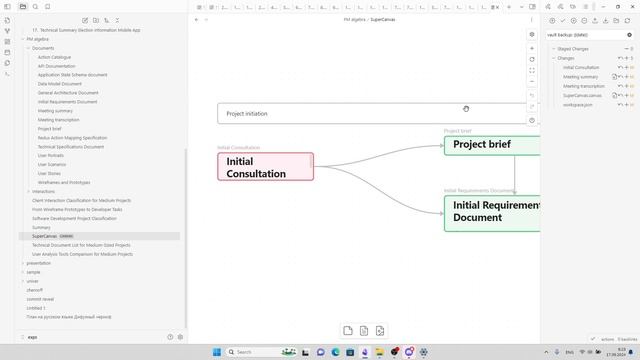The width and height of the screenshot is (640, 360).
Task: Open settings gear at sidebar bottom
Action: tap(180, 337)
